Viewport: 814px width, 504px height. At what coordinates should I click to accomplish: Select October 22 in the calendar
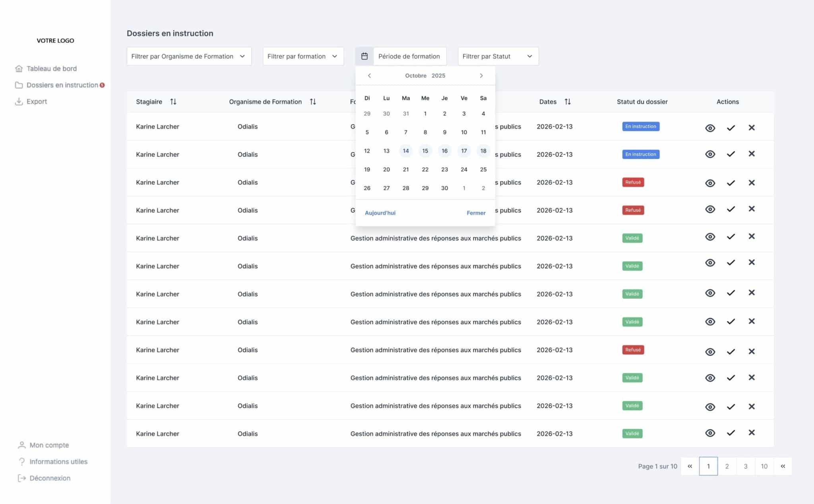click(x=425, y=169)
